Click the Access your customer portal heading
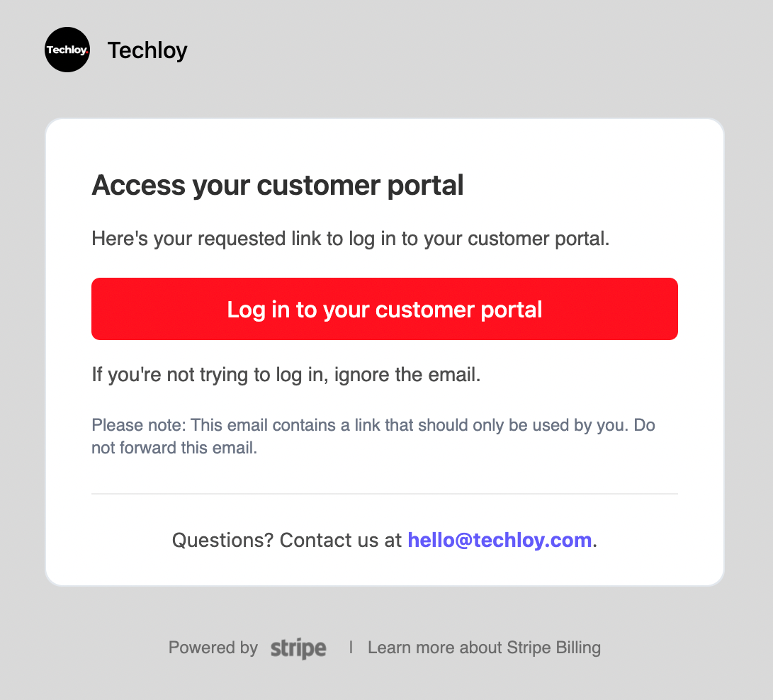 click(x=278, y=186)
